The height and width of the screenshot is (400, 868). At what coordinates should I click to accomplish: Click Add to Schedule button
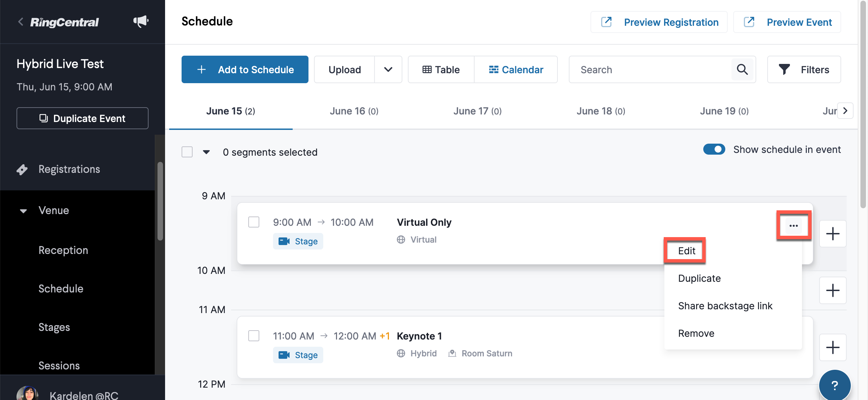pos(245,69)
